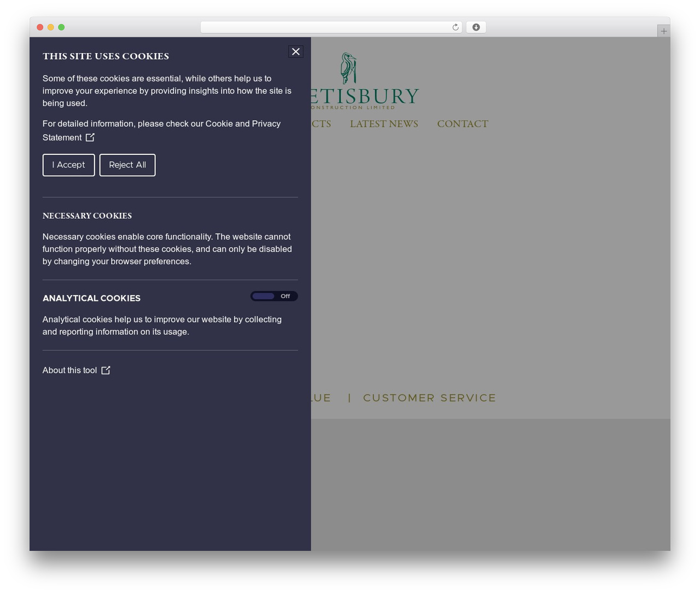Click the browser address bar
Screen dimensions: 700x593
pos(331,27)
